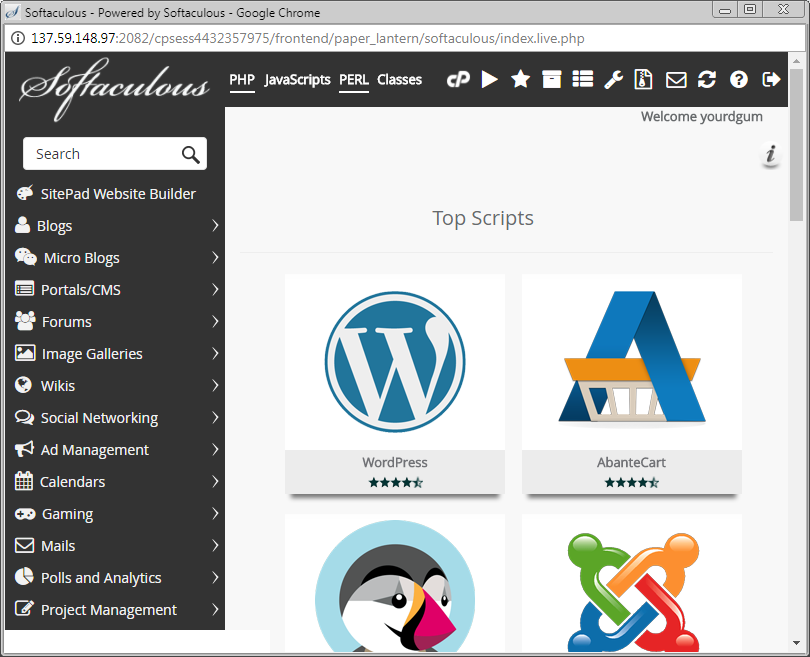Click the WordPress star rating
The height and width of the screenshot is (657, 810).
coord(395,483)
